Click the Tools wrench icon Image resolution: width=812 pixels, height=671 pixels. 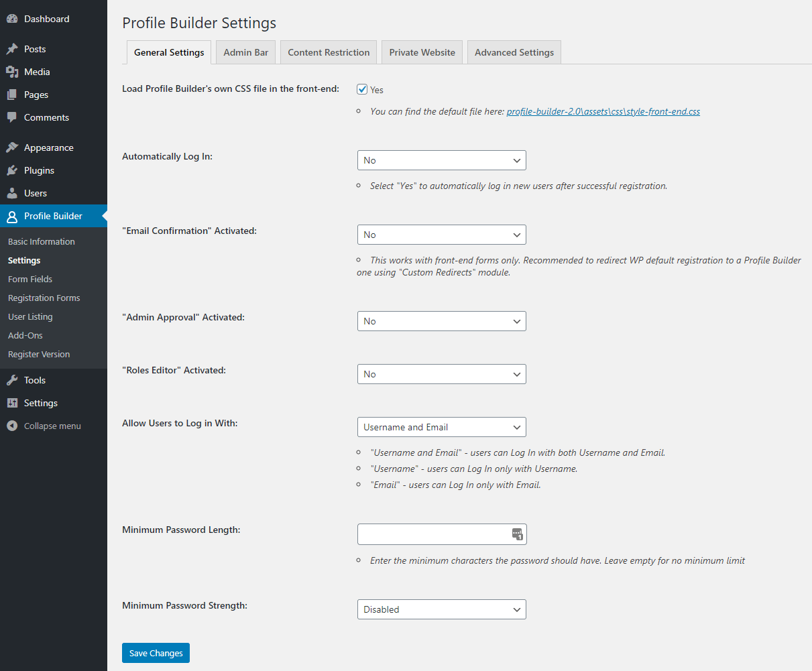(x=12, y=380)
